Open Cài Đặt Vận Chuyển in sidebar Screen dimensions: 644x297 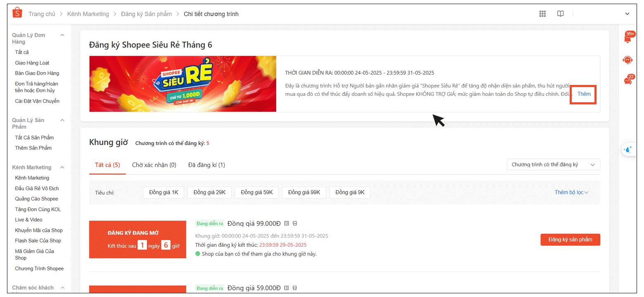coord(37,101)
